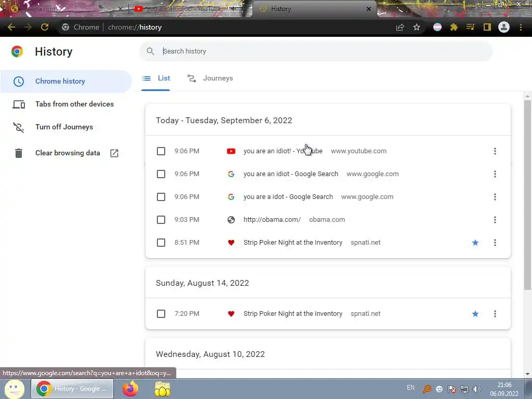Switch to the Journeys tab
Image resolution: width=532 pixels, height=399 pixels.
coord(210,78)
